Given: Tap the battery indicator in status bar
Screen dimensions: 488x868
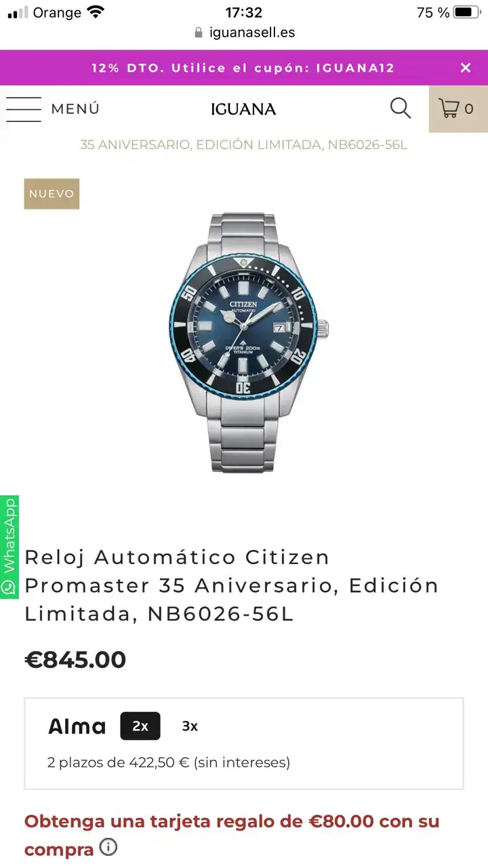Looking at the screenshot, I should [467, 12].
